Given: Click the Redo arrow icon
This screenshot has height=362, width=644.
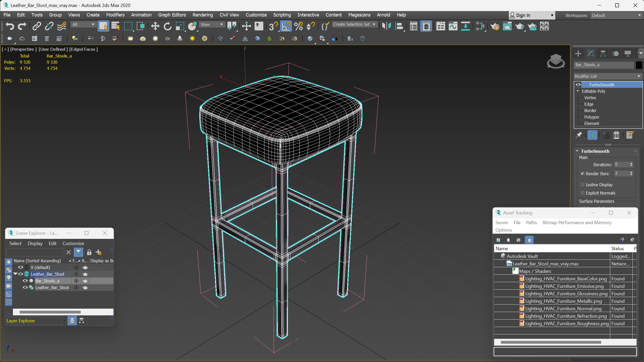Looking at the screenshot, I should (22, 26).
